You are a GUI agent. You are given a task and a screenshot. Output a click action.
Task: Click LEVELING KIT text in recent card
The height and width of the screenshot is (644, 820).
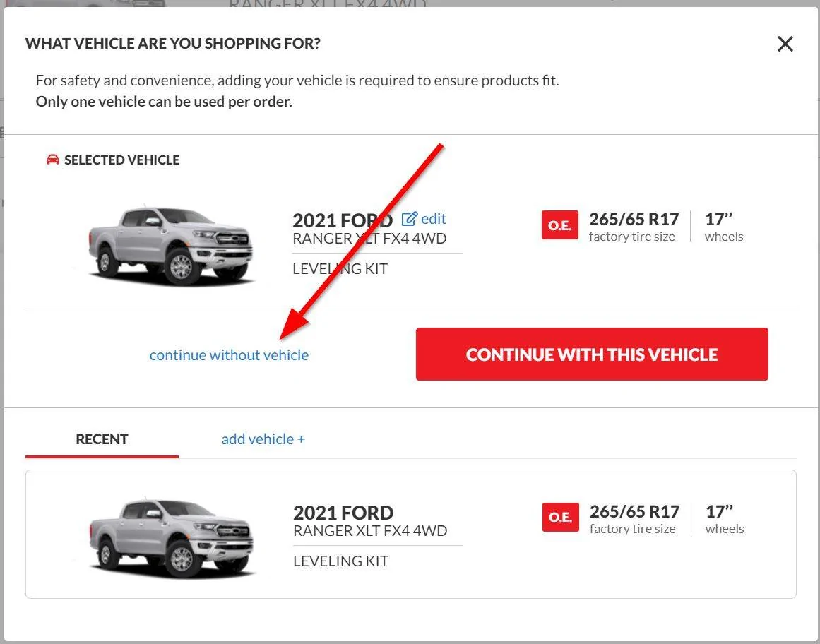click(341, 561)
